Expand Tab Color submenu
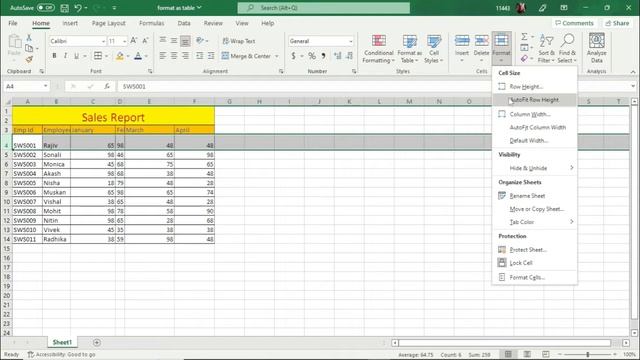640x360 pixels. pos(534,222)
